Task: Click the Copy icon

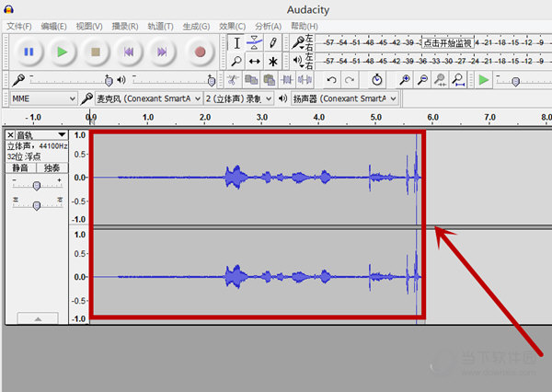Action: tap(251, 80)
